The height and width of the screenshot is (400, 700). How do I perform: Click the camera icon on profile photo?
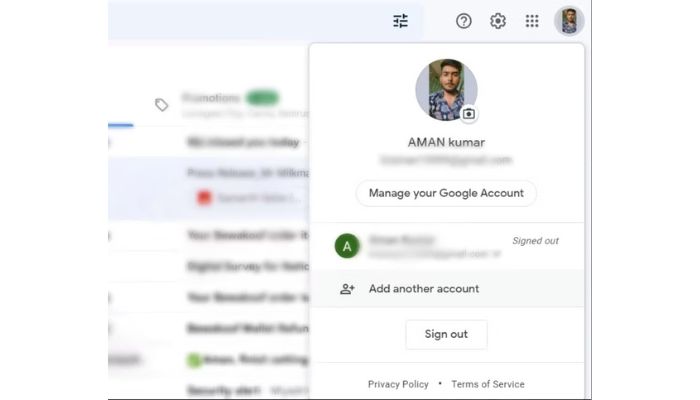click(468, 114)
